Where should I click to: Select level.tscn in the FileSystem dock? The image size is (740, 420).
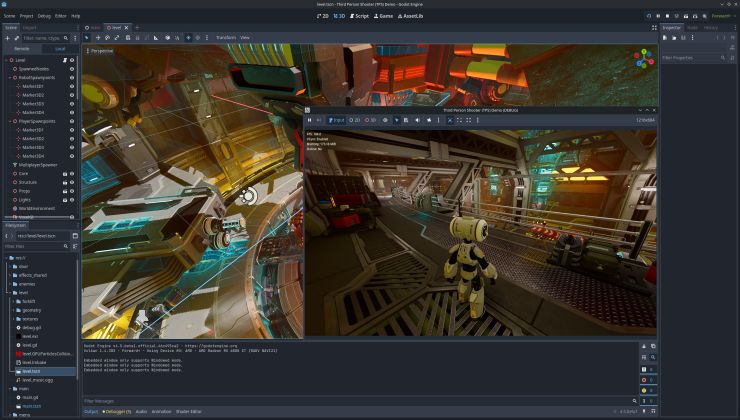(30, 371)
